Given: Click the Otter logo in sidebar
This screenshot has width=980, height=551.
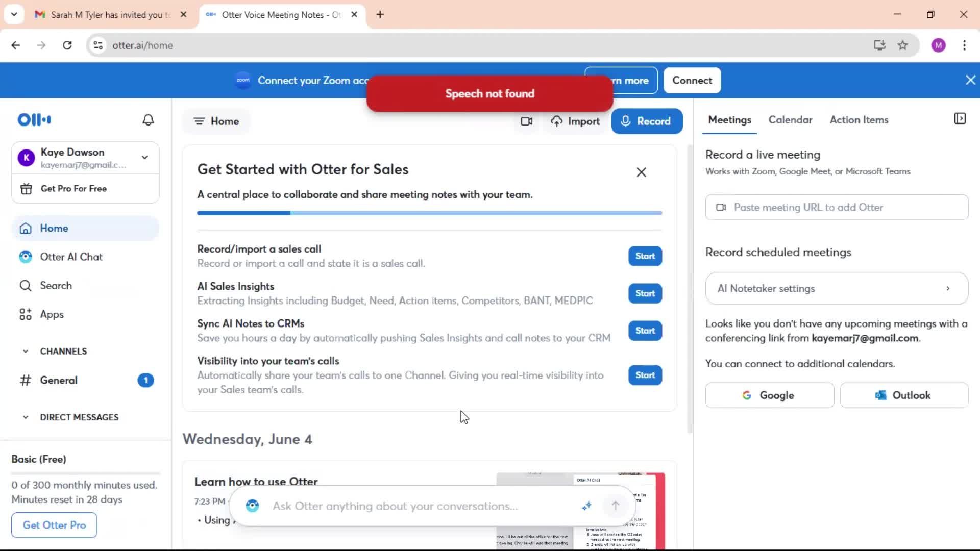Looking at the screenshot, I should tap(34, 120).
